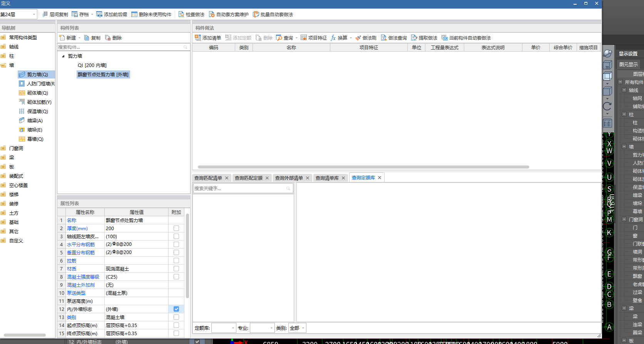This screenshot has width=644, height=344.
Task: Collapse 所有构件 in the 显示设置 panel
Action: [x=621, y=82]
